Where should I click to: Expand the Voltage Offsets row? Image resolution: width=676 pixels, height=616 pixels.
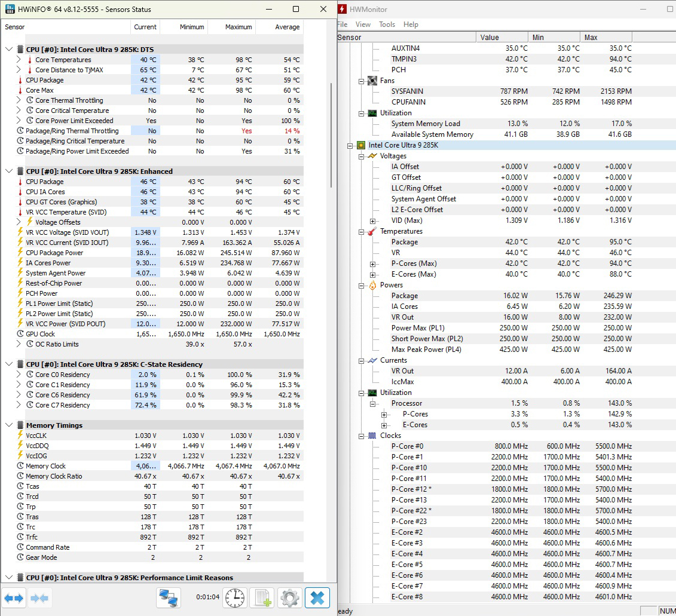tap(18, 222)
